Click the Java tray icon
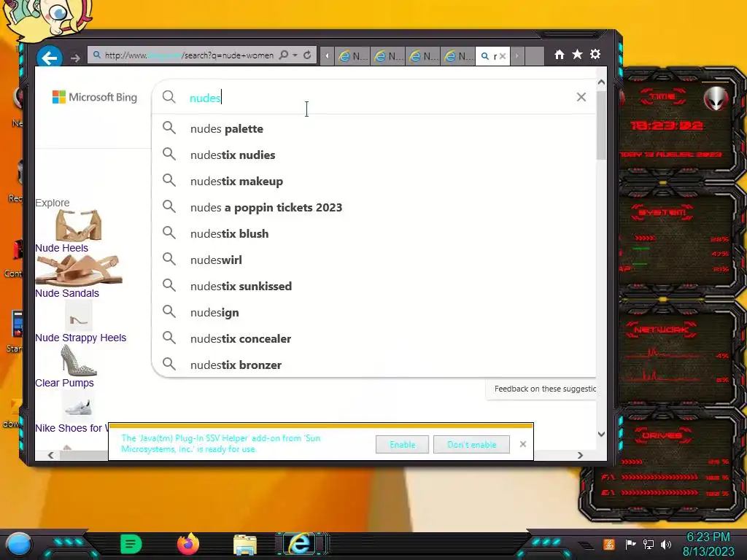747x560 pixels. tap(609, 544)
